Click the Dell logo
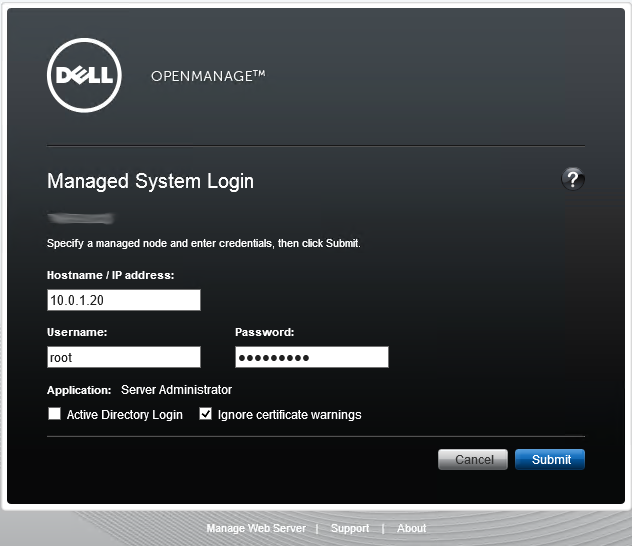Screen dimensions: 632x546 84,75
